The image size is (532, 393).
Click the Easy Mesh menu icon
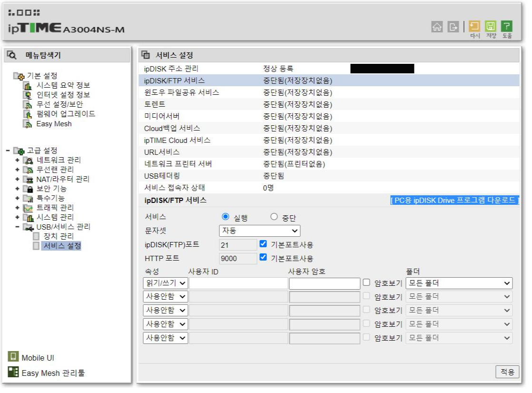(x=28, y=124)
